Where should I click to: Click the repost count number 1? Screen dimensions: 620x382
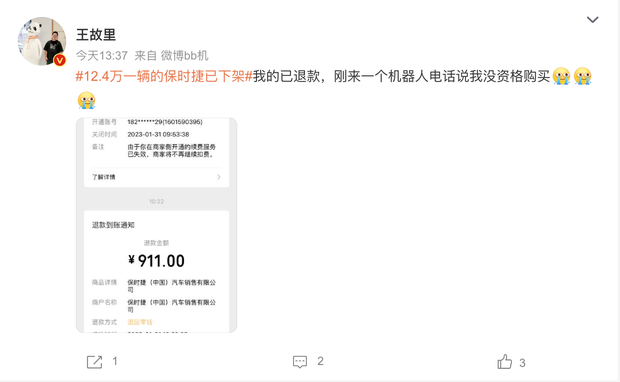115,361
